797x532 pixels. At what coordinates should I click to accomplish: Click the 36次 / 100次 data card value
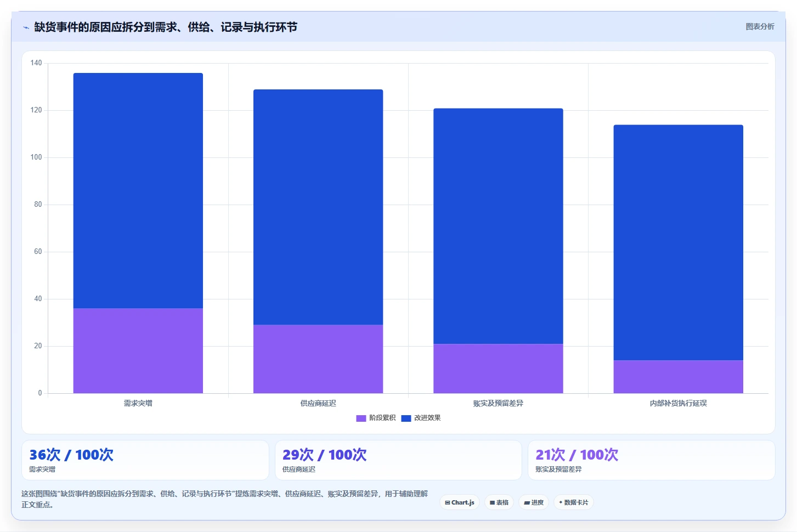[71, 455]
